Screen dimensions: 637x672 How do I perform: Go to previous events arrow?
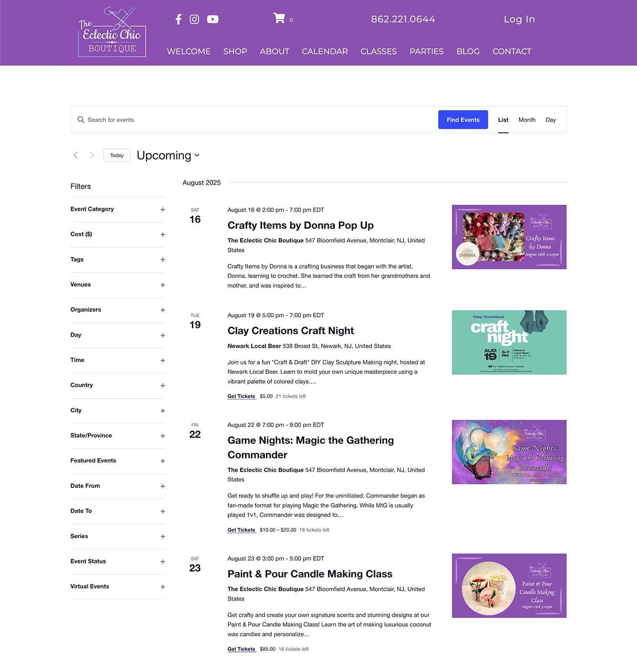(75, 156)
